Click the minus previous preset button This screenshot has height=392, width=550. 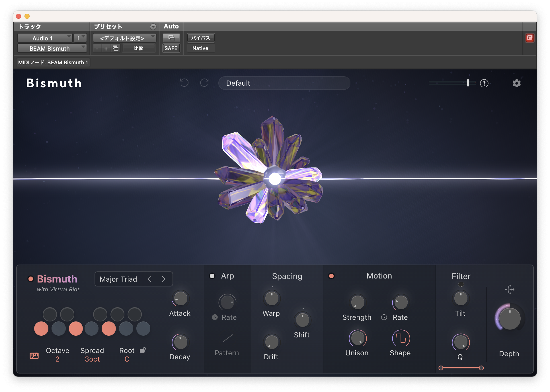(97, 49)
